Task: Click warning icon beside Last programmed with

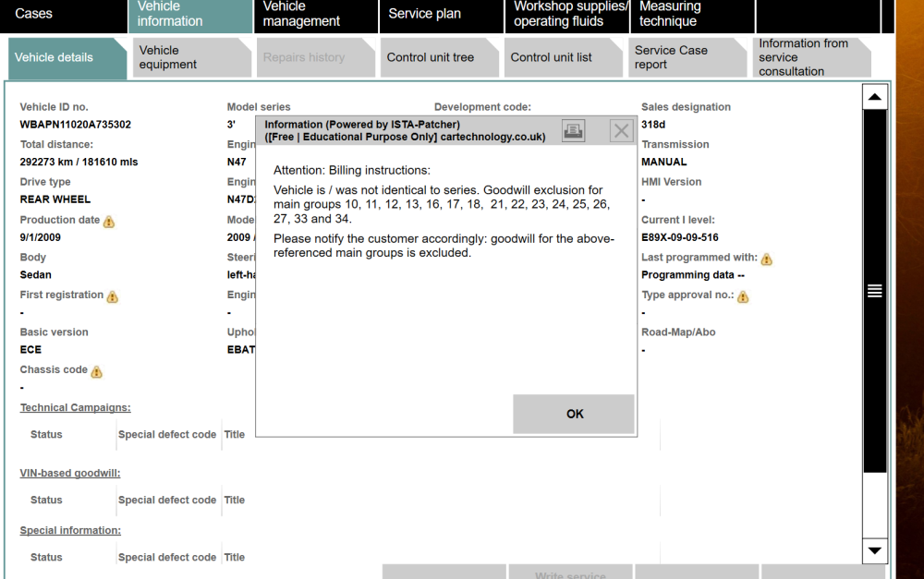Action: click(766, 259)
